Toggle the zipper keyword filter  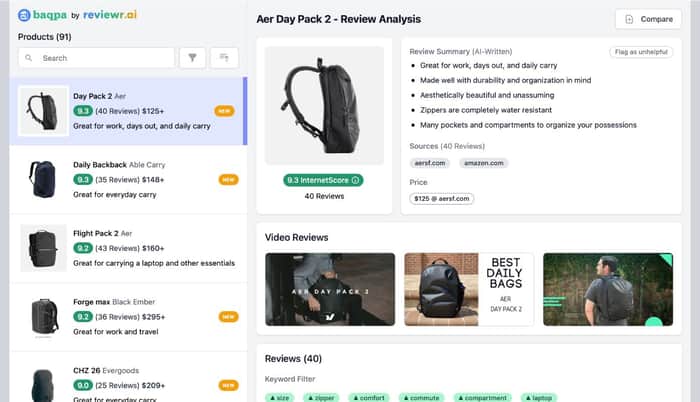[x=321, y=398]
